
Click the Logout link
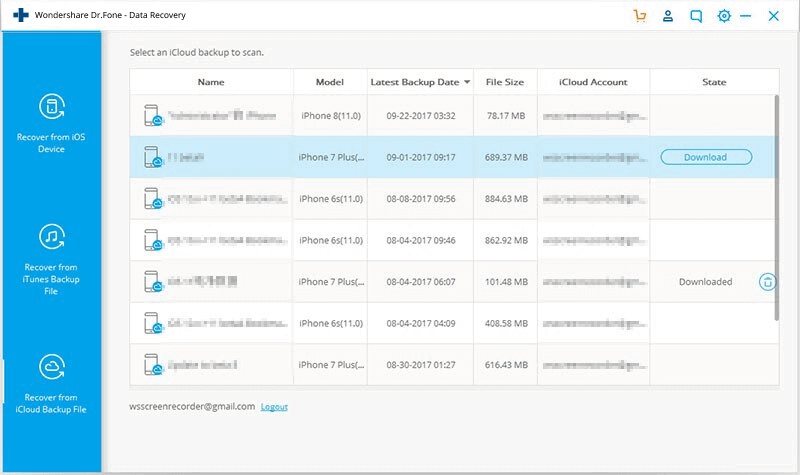click(274, 407)
